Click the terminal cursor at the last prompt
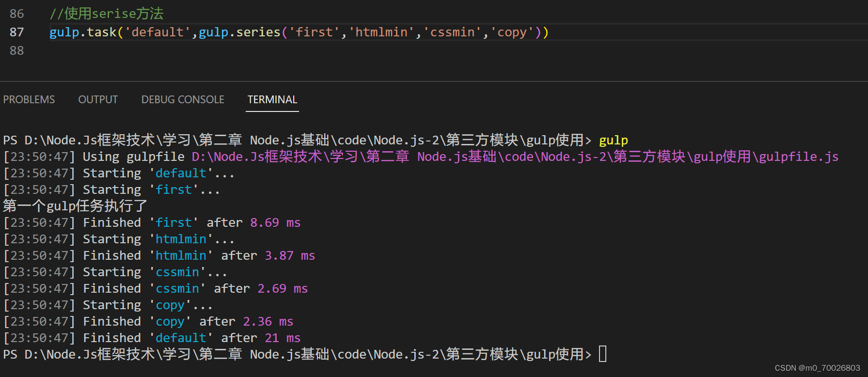This screenshot has width=868, height=377. tap(603, 354)
